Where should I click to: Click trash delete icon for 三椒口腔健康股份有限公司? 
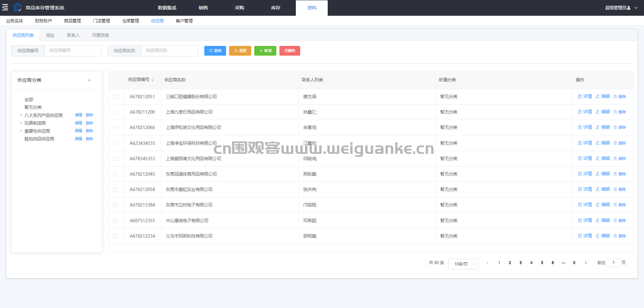(615, 97)
